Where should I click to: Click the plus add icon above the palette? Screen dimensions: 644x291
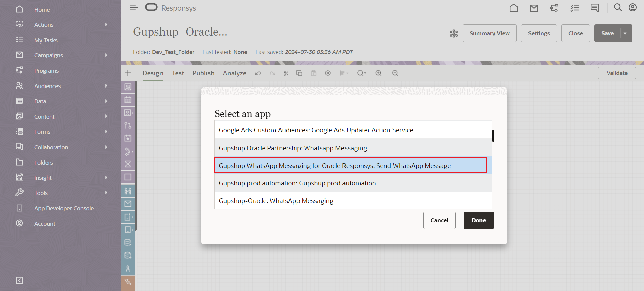pyautogui.click(x=128, y=73)
